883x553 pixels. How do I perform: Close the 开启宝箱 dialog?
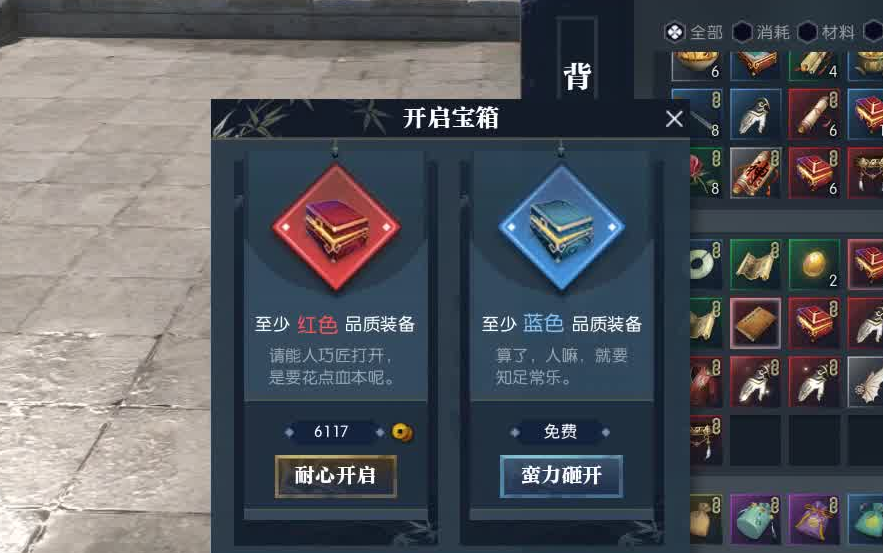(674, 119)
